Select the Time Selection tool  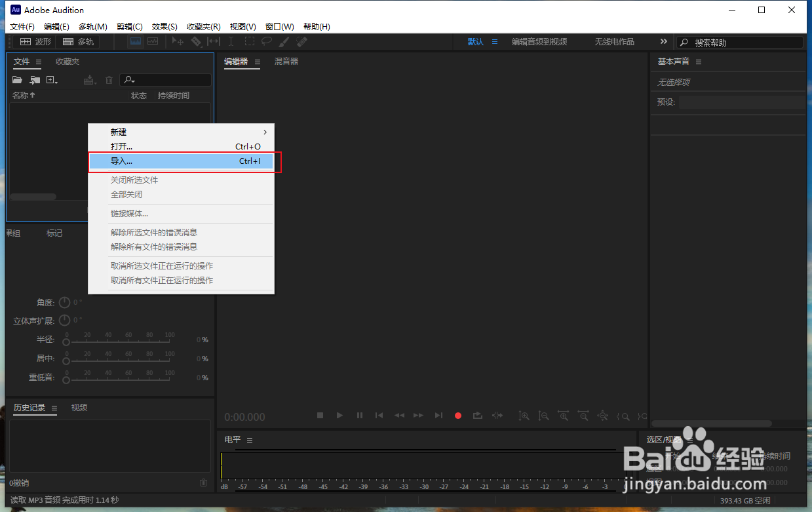231,41
